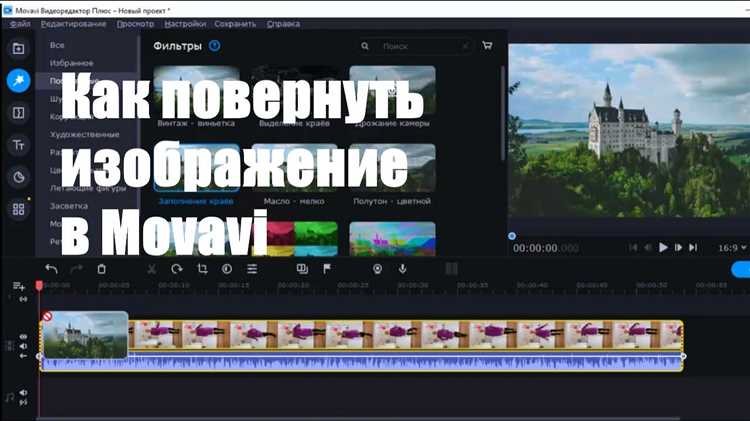Screen dimensions: 750x421
Task: Jump to next clip button
Action: [x=693, y=247]
